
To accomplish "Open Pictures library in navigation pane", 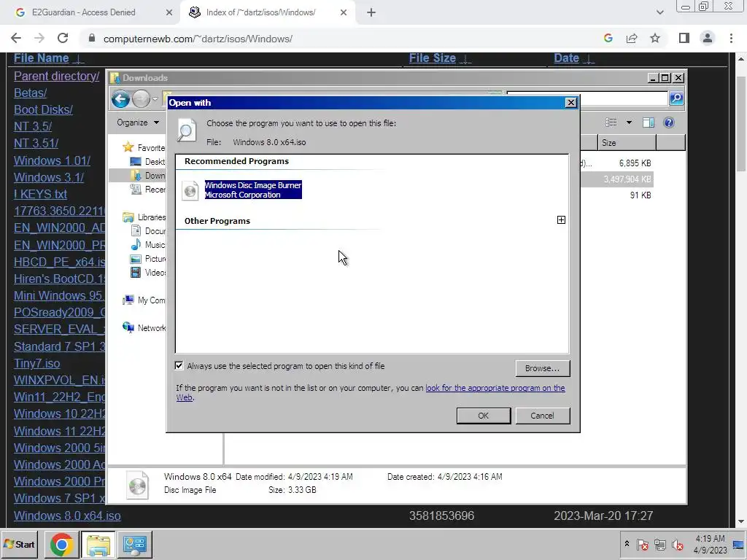I will pos(147,258).
